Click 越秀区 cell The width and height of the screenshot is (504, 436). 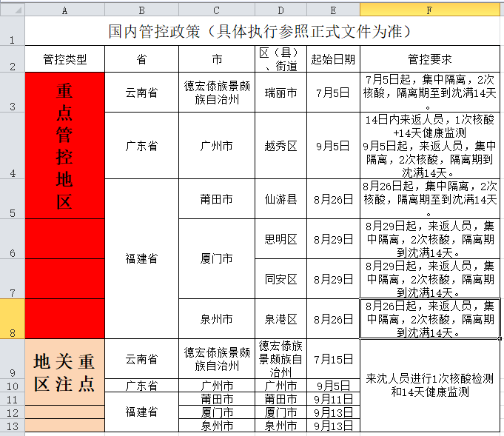(x=280, y=145)
